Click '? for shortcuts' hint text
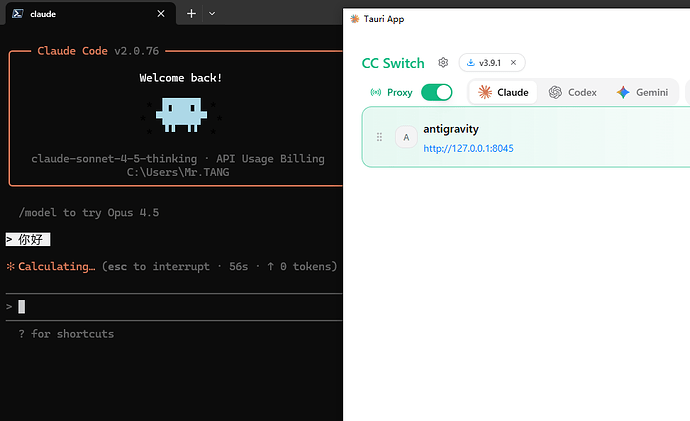The image size is (690, 421). [x=66, y=334]
